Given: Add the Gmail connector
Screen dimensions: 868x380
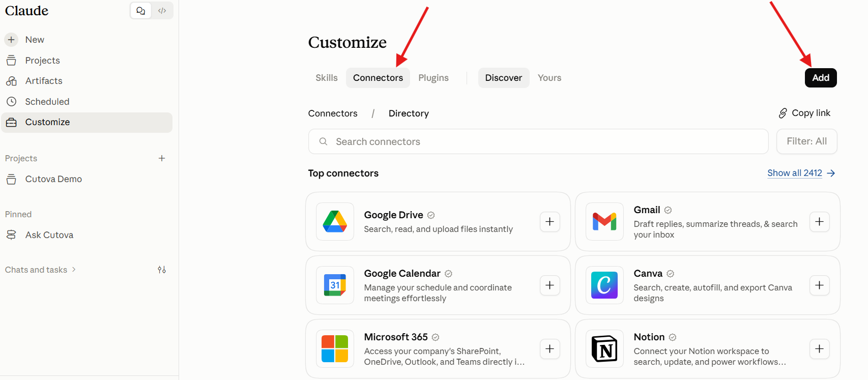Looking at the screenshot, I should click(820, 222).
